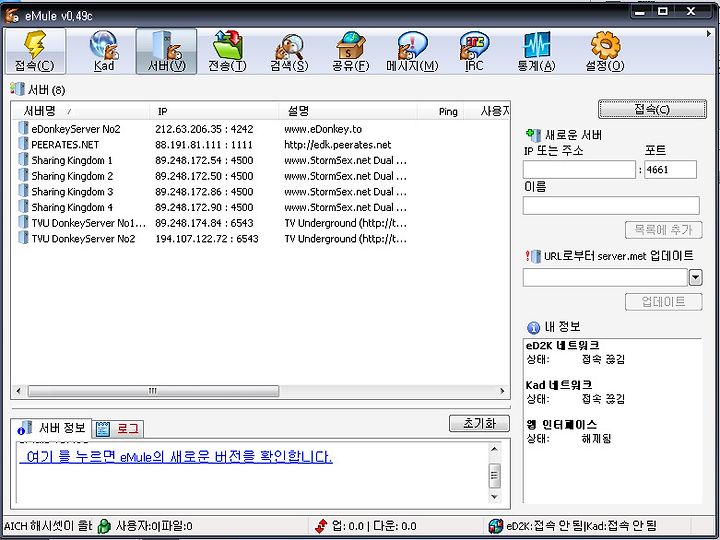This screenshot has height=540, width=720.
Task: Click IP cell 88.191.81.111 : 1111
Action: 204,145
